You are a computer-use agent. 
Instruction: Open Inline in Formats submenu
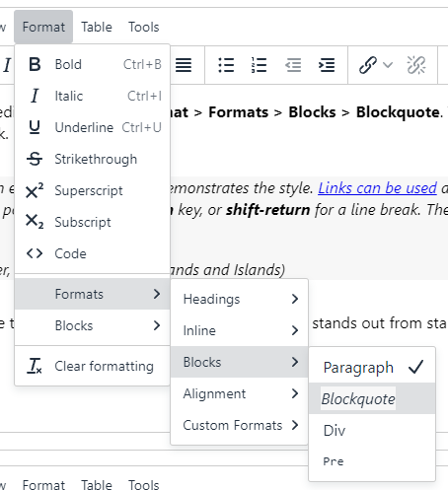point(239,330)
